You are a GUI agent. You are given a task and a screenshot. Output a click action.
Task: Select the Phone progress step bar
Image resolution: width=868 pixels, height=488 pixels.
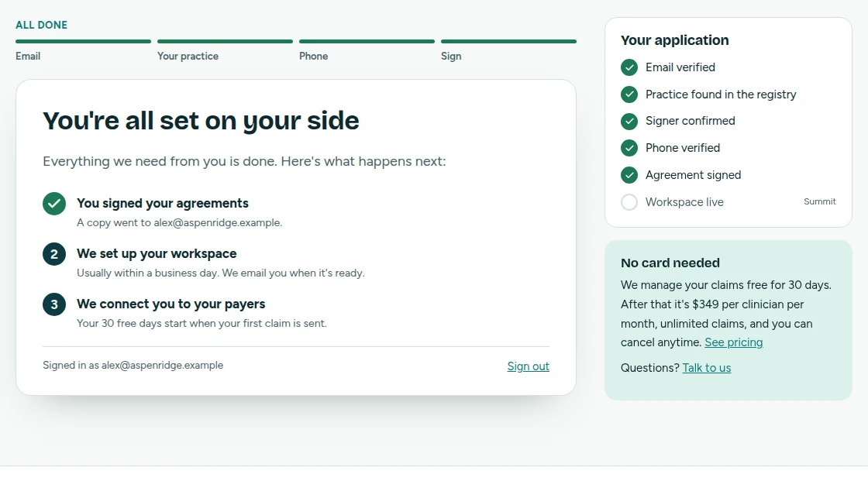tap(367, 42)
